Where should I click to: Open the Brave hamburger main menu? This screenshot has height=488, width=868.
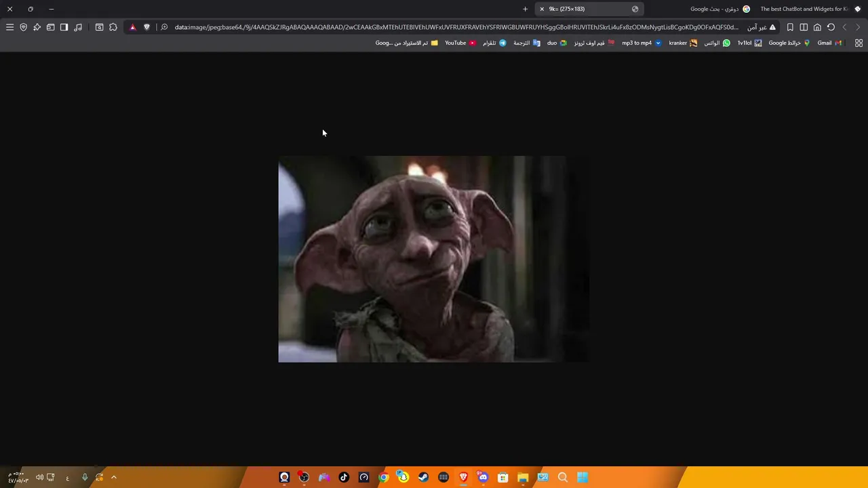point(9,27)
